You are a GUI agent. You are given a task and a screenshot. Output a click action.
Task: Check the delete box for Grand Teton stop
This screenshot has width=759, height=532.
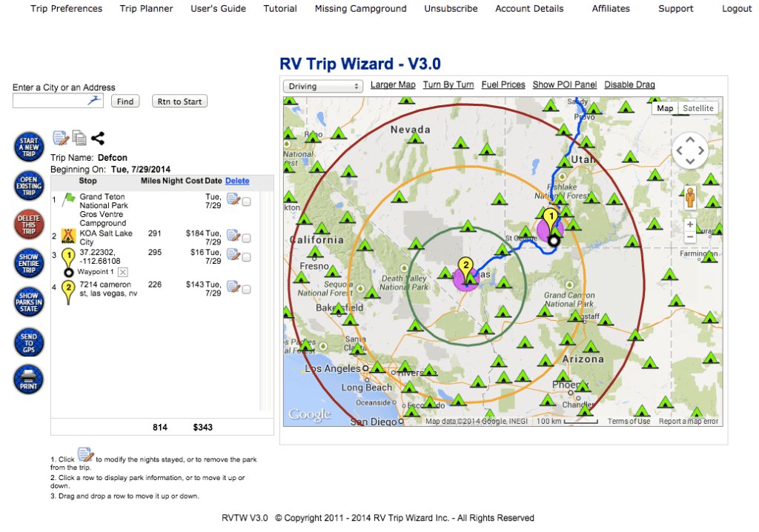click(x=246, y=202)
